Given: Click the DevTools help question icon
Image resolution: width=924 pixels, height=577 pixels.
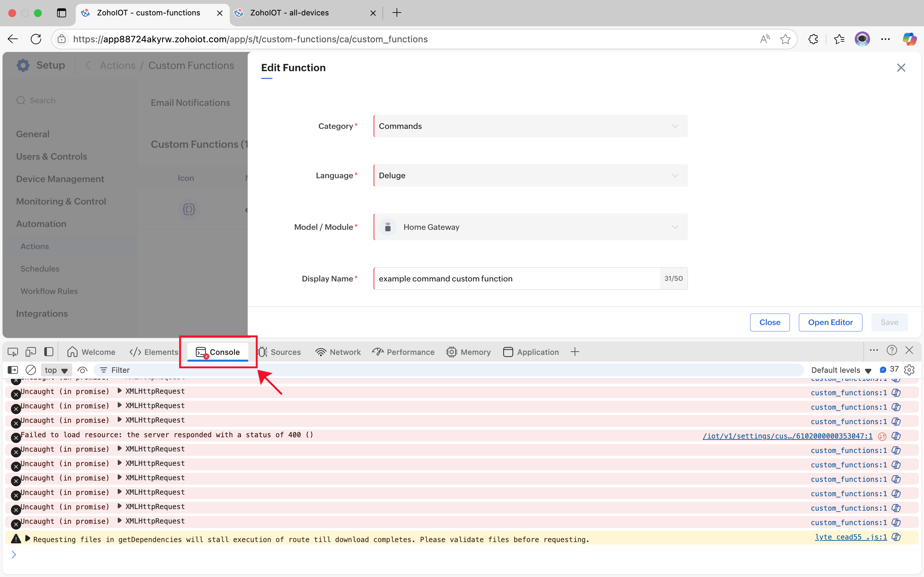Looking at the screenshot, I should coord(892,350).
